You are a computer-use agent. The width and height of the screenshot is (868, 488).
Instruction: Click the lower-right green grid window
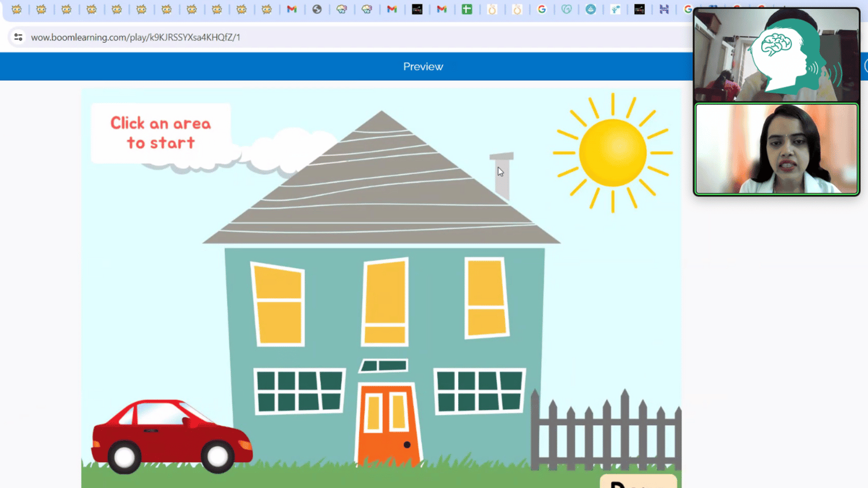tap(479, 390)
